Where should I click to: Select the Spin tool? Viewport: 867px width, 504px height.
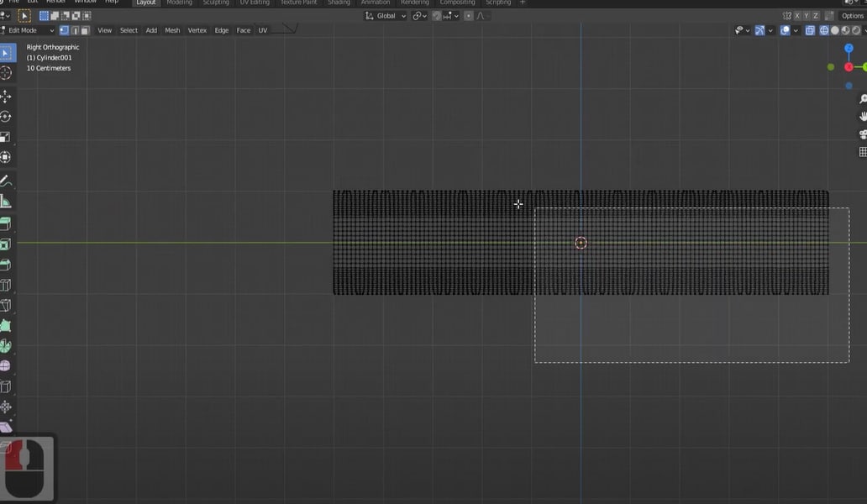pos(6,346)
